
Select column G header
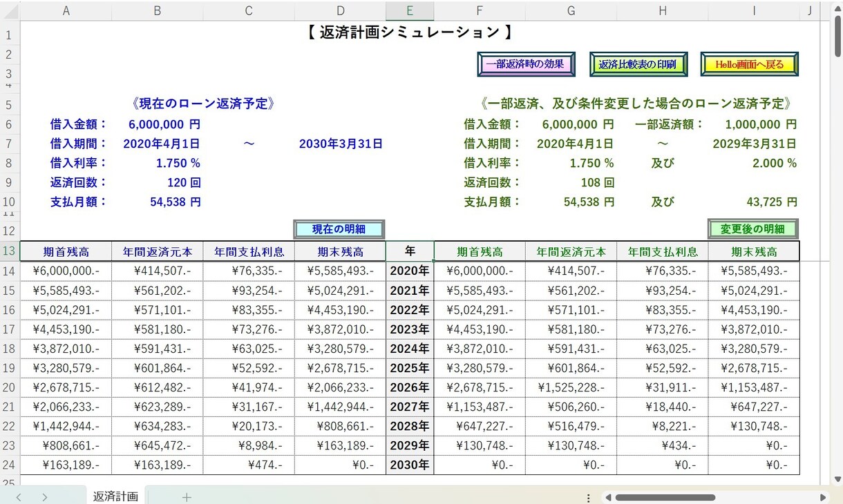click(571, 10)
